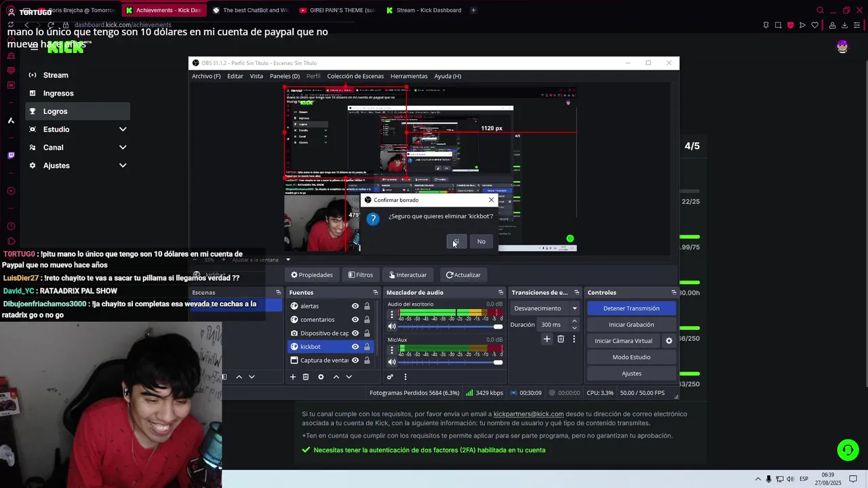
Task: Show hidden icons in system tray
Action: [758, 479]
